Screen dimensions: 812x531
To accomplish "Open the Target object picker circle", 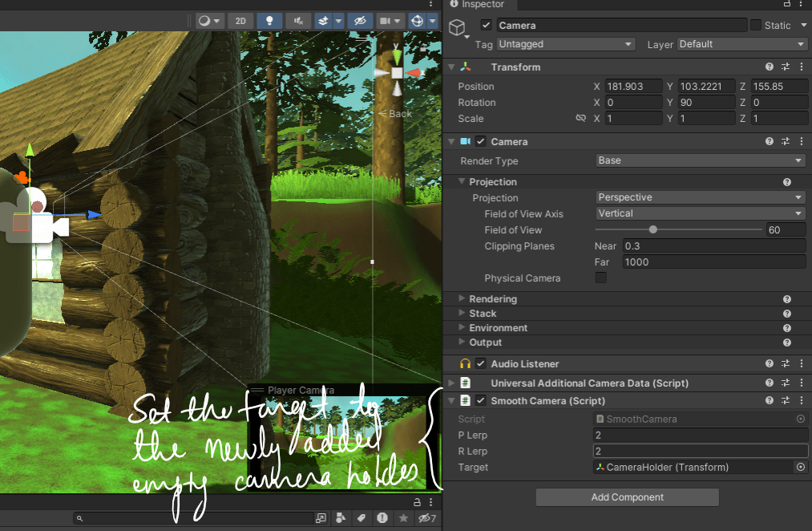I will (801, 467).
